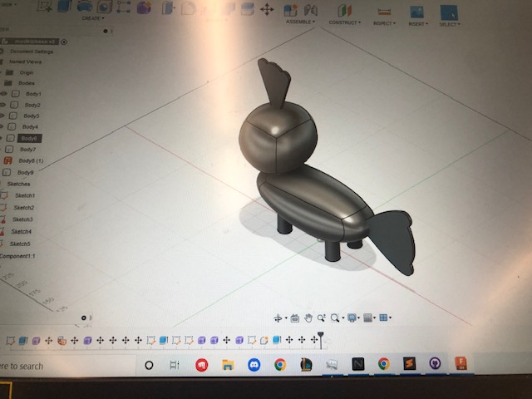Select Sketch1 in the browser

[x=25, y=196]
